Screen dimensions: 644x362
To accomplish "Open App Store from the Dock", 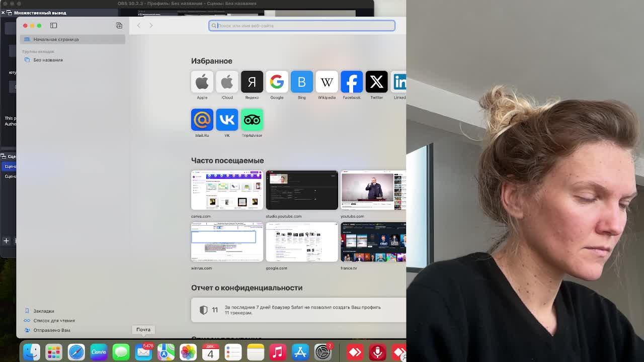I will click(300, 352).
